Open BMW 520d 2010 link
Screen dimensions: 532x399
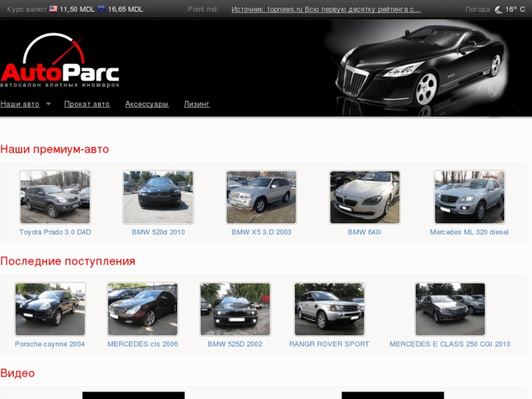(x=159, y=232)
